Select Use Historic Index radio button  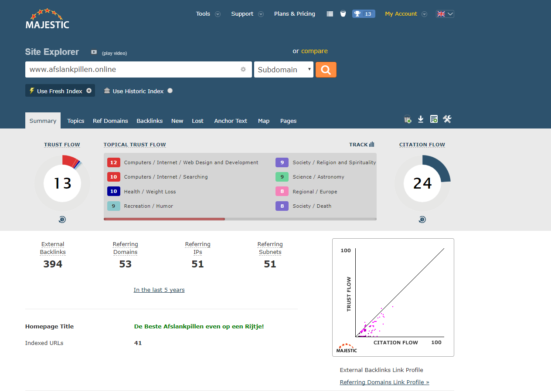point(170,91)
